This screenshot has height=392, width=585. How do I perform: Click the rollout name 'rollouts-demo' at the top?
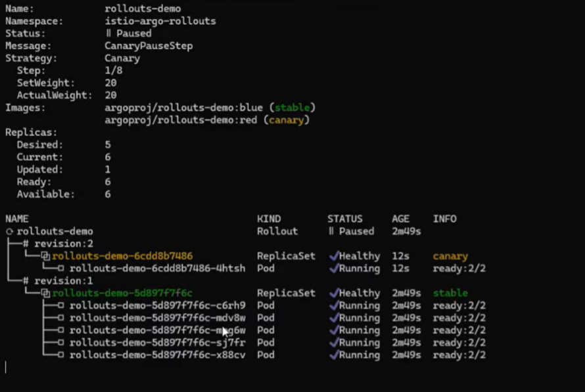tap(143, 9)
